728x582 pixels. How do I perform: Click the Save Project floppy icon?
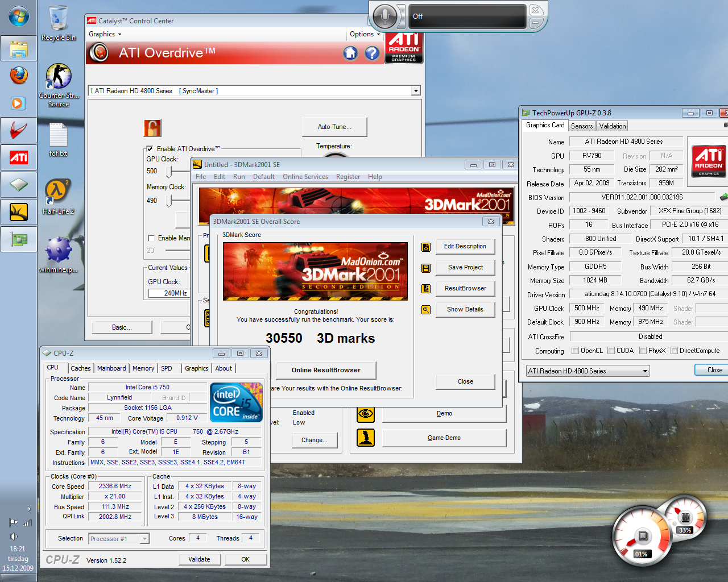tap(425, 268)
